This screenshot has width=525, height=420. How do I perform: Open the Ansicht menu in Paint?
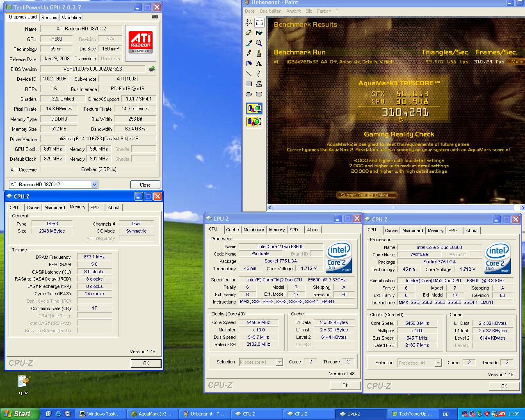coord(294,11)
